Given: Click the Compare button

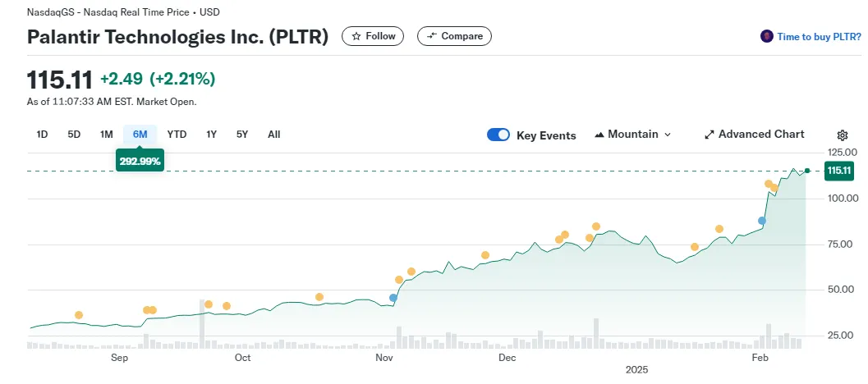Looking at the screenshot, I should [454, 37].
